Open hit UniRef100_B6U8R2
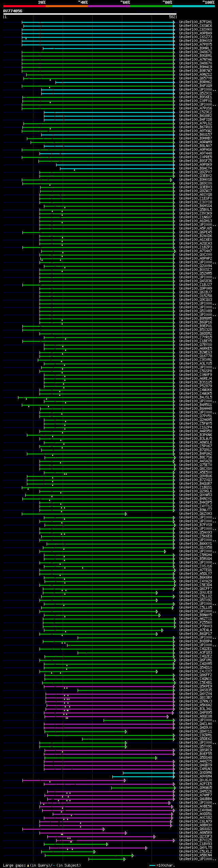The width and height of the screenshot is (218, 868). pyautogui.click(x=196, y=116)
